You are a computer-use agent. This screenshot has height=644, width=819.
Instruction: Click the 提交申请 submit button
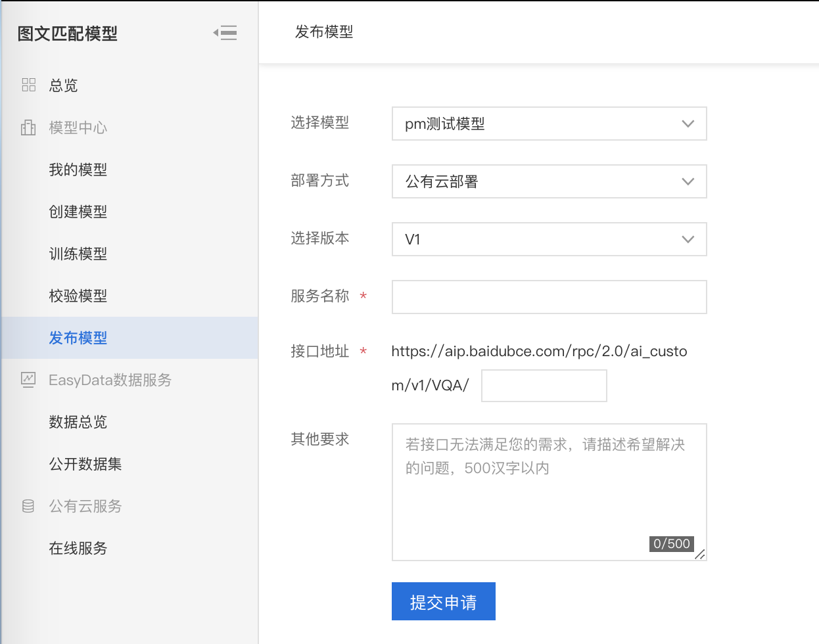[444, 601]
